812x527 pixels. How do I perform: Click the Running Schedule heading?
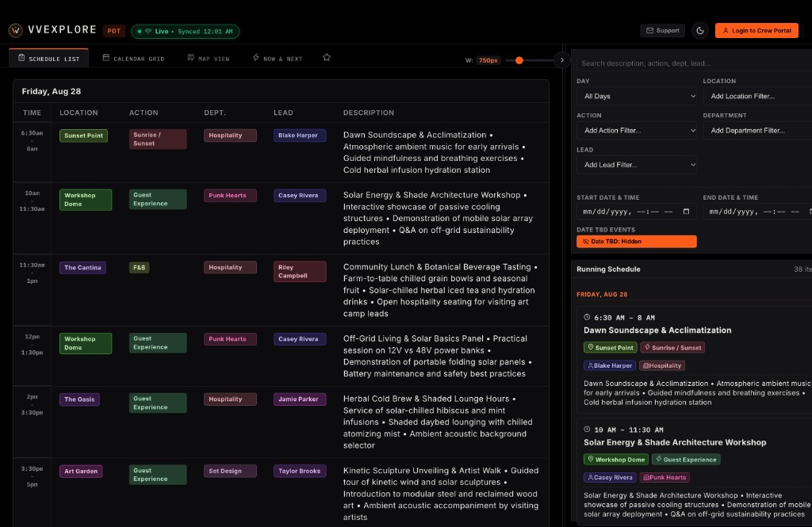point(608,269)
